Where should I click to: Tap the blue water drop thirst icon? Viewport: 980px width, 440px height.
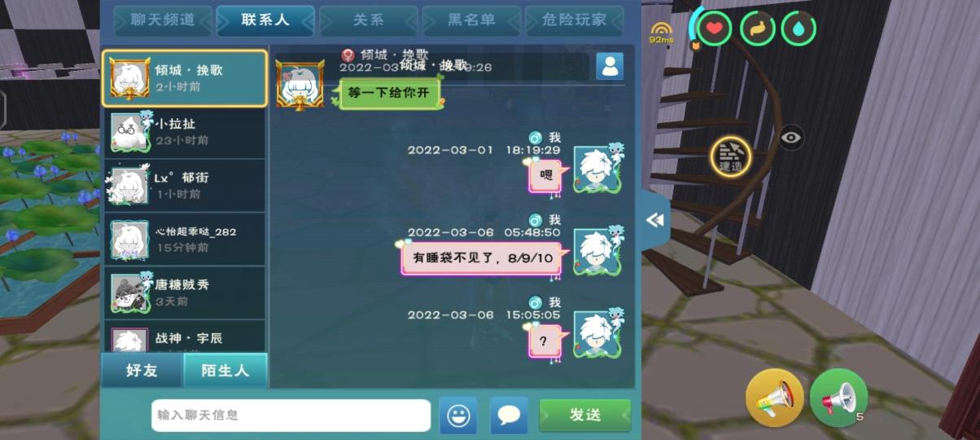point(798,29)
